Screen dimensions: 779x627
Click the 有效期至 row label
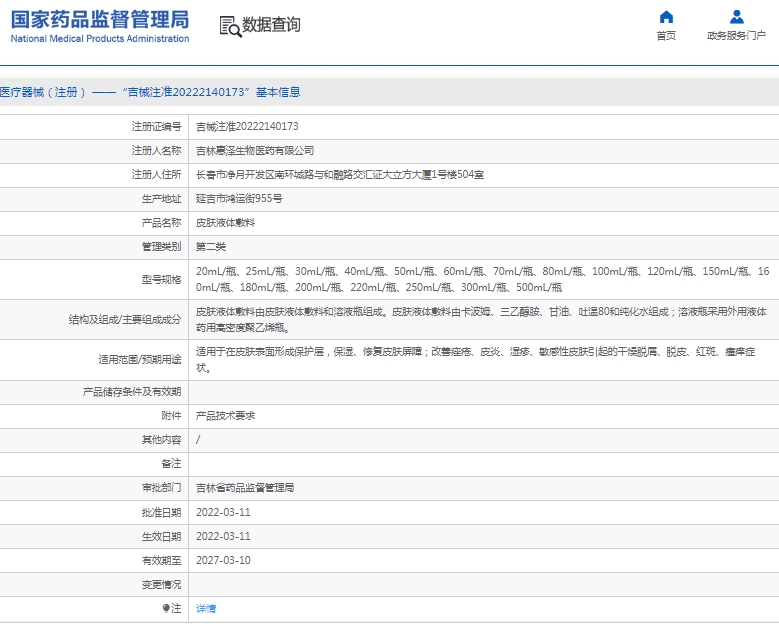161,560
